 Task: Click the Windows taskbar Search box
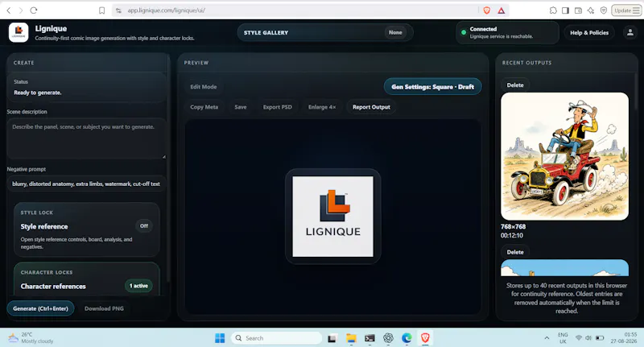pos(276,338)
